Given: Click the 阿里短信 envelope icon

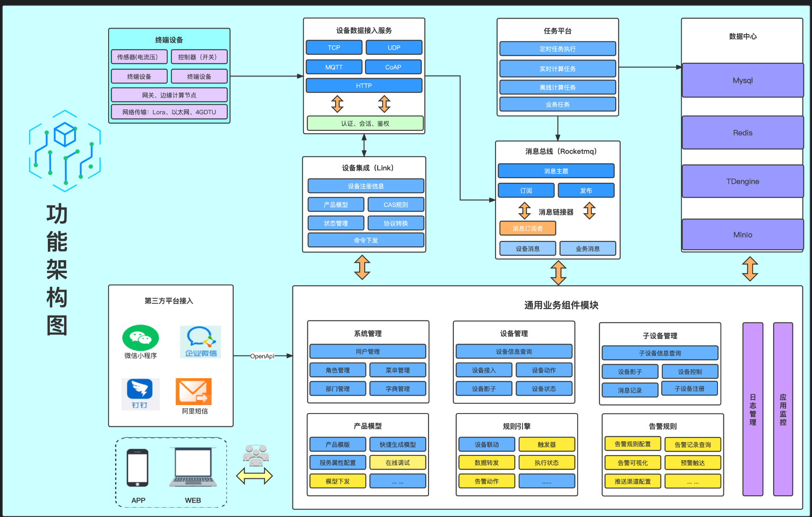Looking at the screenshot, I should click(x=194, y=391).
